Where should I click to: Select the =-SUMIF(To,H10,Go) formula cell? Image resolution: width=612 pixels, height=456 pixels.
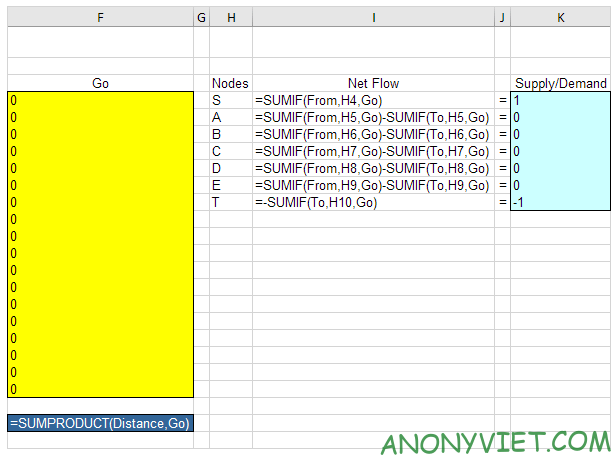(373, 203)
